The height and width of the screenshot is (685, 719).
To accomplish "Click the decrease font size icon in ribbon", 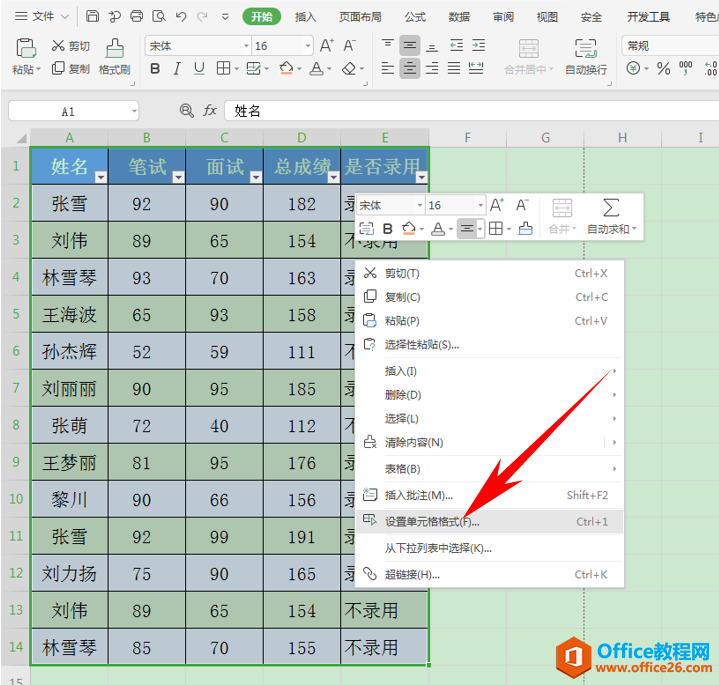I will point(349,45).
